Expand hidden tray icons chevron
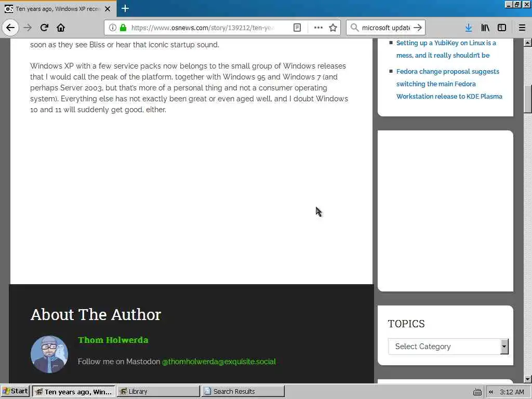The width and height of the screenshot is (532, 399). point(491,392)
